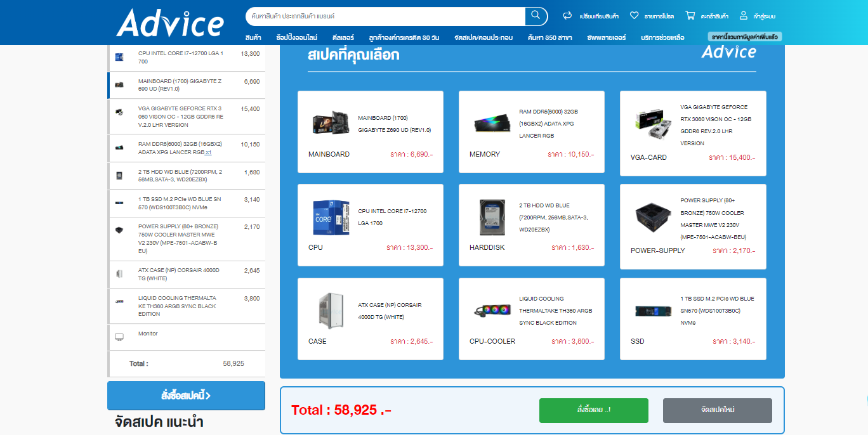This screenshot has height=435, width=868.
Task: Open favorites heart icon
Action: pyautogui.click(x=634, y=15)
